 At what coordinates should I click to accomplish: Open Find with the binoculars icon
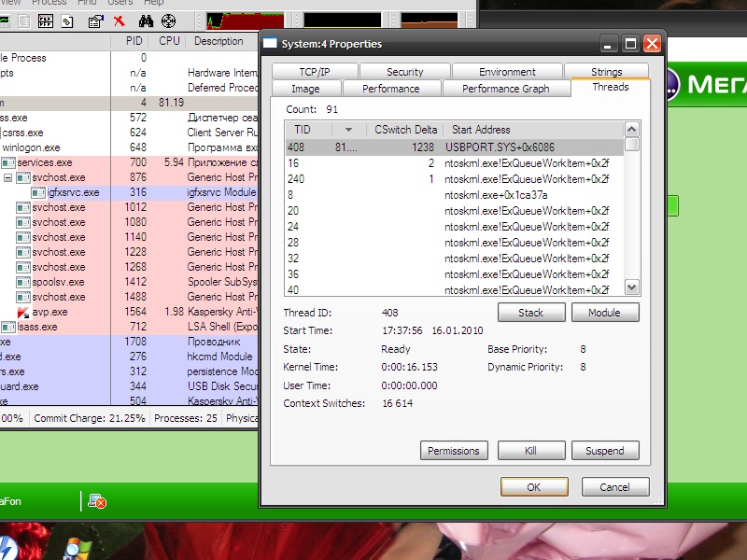pos(146,21)
